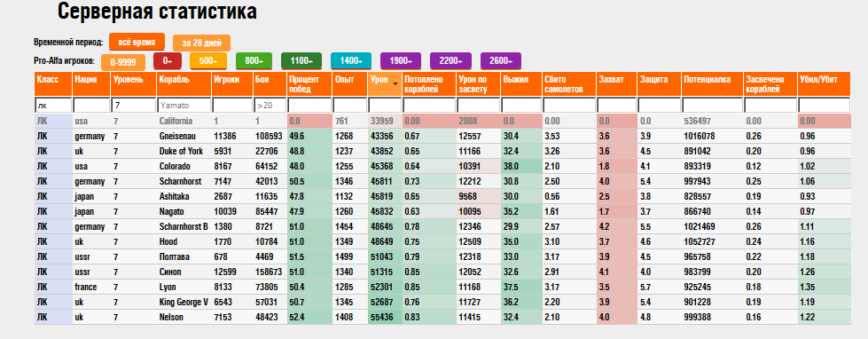Click Синоп's players count 12599
Screen dimensions: 868x339
pos(224,272)
